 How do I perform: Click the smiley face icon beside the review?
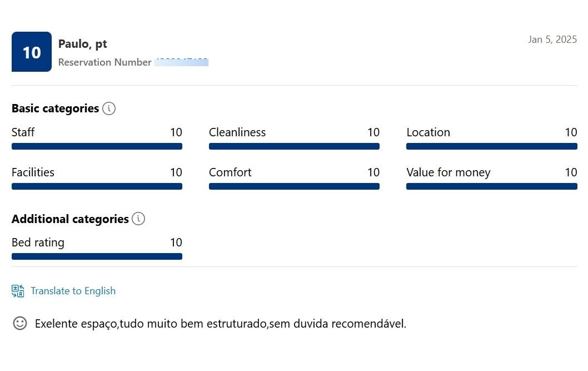20,323
